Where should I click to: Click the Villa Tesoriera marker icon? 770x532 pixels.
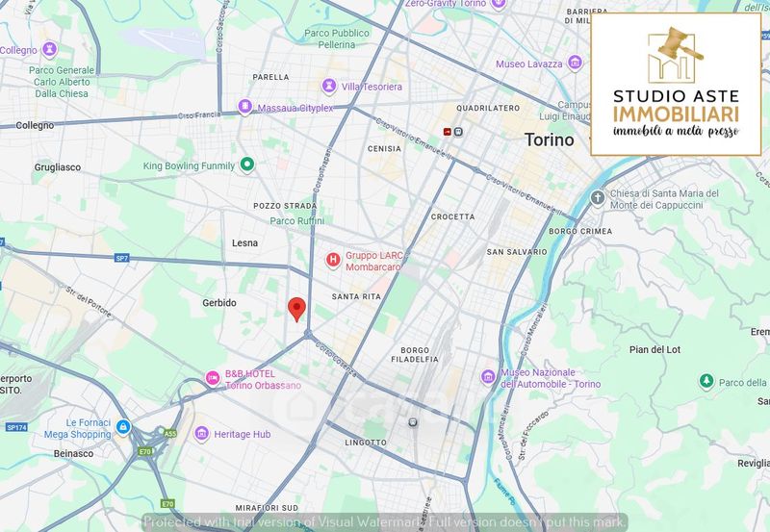(329, 87)
